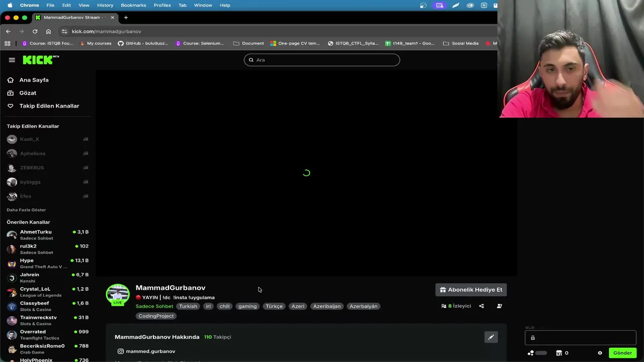Open a new Chrome tab

pyautogui.click(x=126, y=18)
